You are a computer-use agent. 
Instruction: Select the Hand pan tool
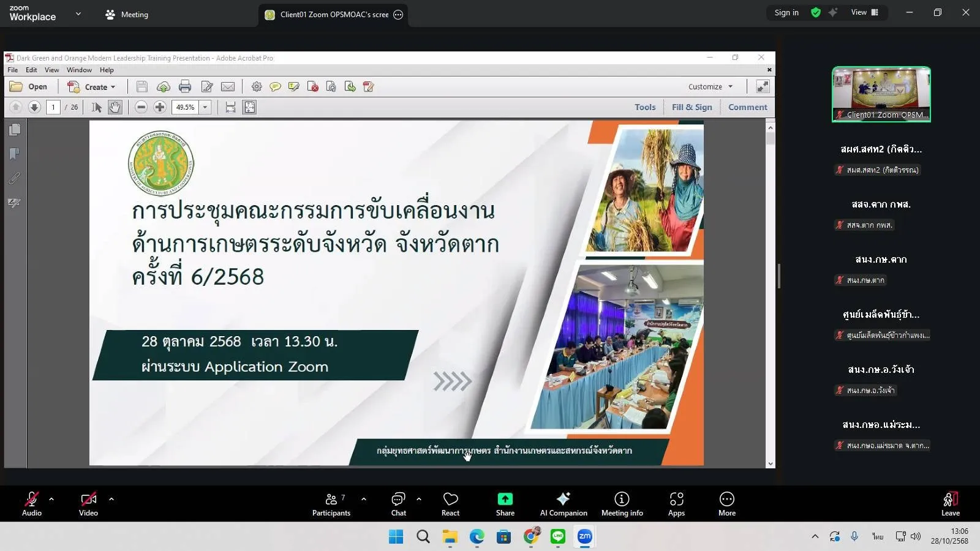coord(115,107)
